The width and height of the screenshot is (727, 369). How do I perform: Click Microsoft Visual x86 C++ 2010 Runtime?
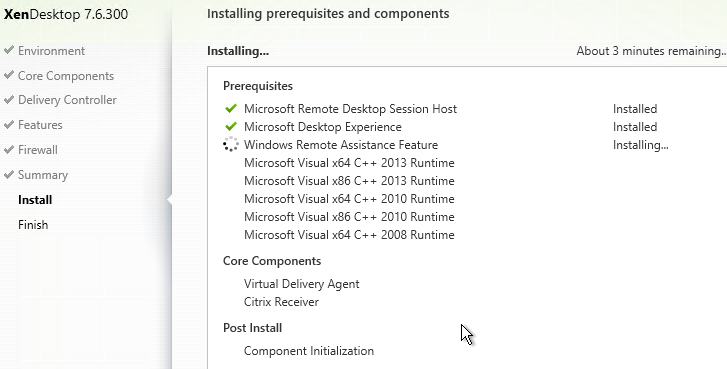pyautogui.click(x=349, y=217)
